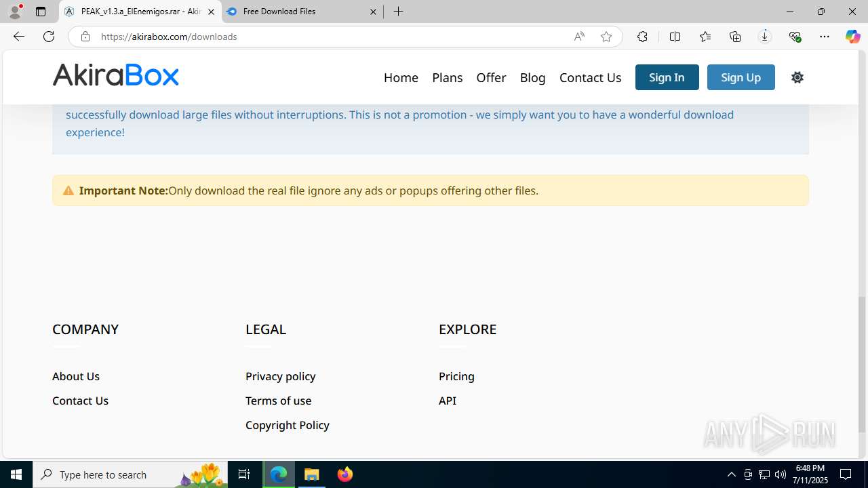Open the Extensions puzzle icon
868x488 pixels.
[642, 37]
